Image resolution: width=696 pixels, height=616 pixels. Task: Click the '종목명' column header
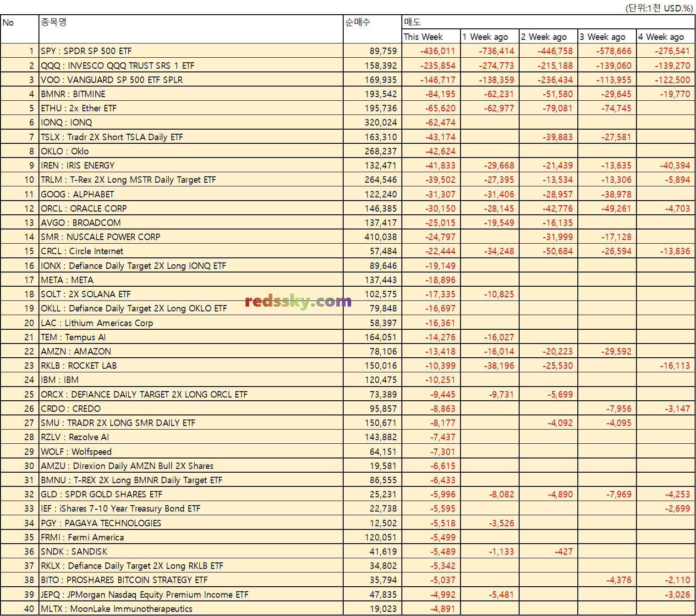point(191,29)
